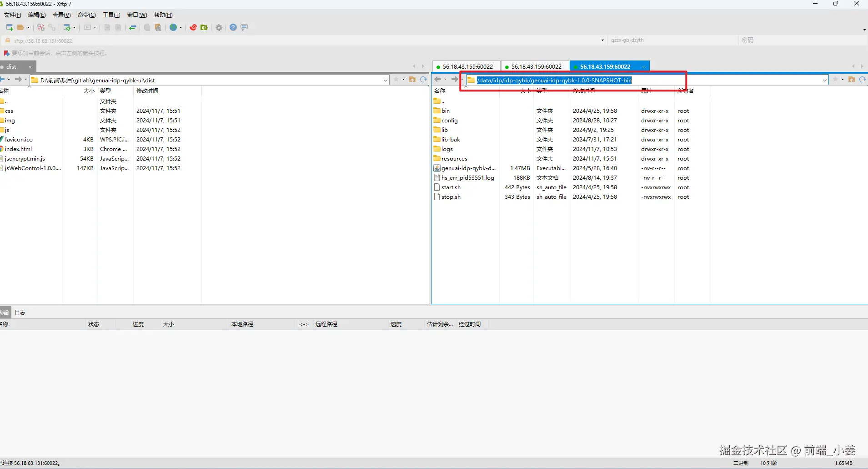This screenshot has height=469, width=868.
Task: Click the session properties gear-window icon
Action: click(67, 27)
